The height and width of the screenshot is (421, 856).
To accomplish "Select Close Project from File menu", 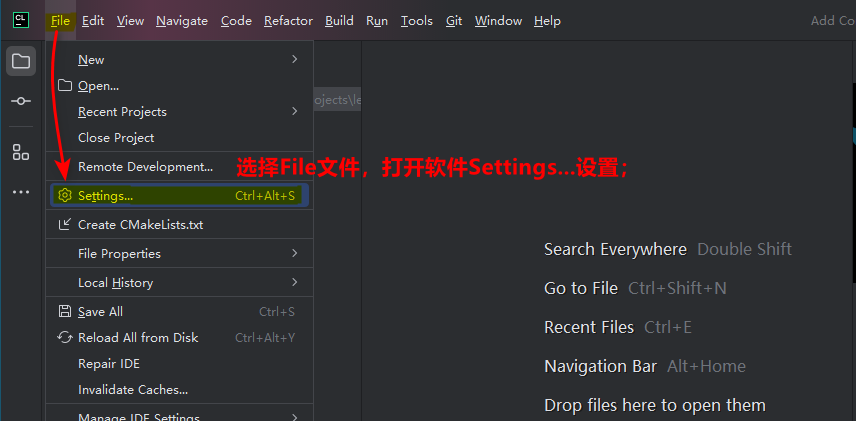I will point(116,138).
